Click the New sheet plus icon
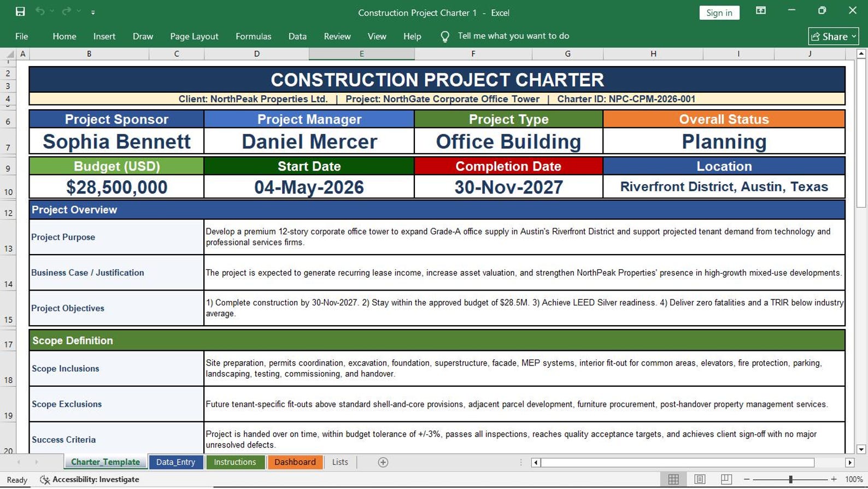868x489 pixels. coord(383,462)
